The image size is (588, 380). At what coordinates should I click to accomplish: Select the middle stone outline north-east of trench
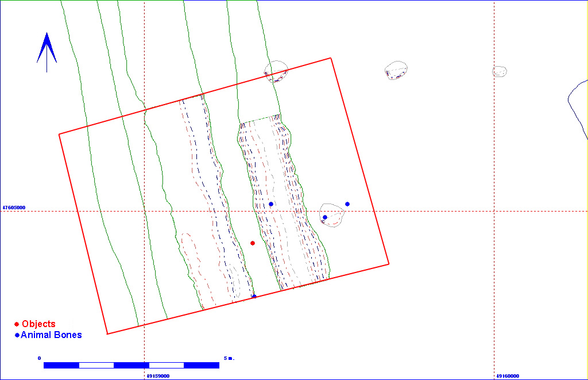(396, 70)
